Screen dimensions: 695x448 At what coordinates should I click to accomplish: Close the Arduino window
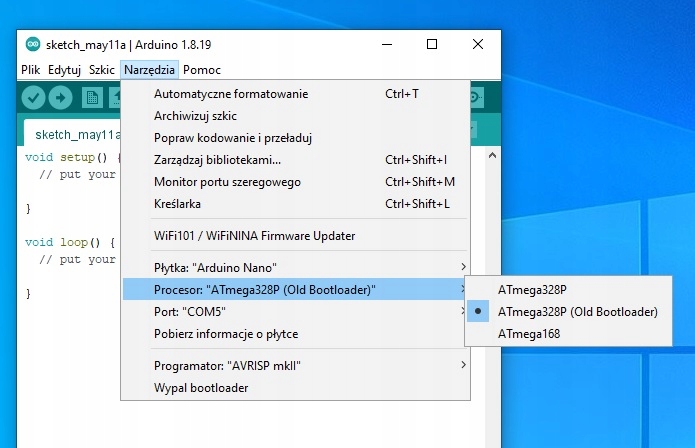pyautogui.click(x=478, y=44)
